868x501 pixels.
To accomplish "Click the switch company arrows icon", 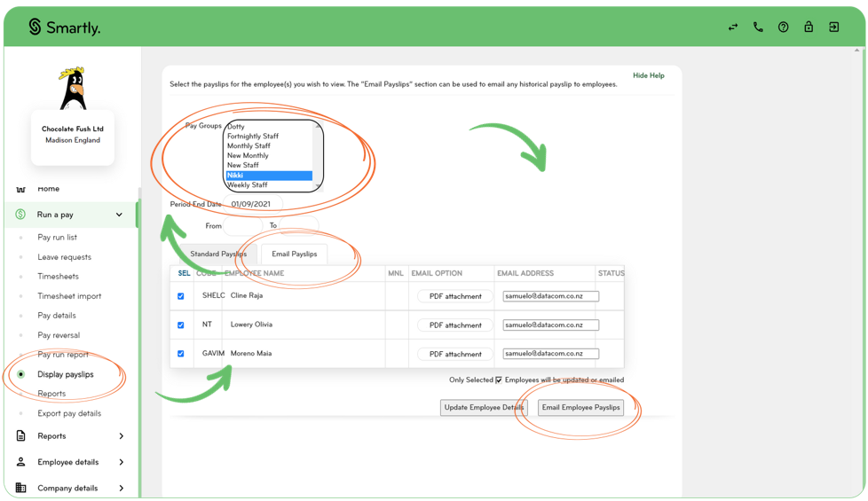I will (733, 27).
